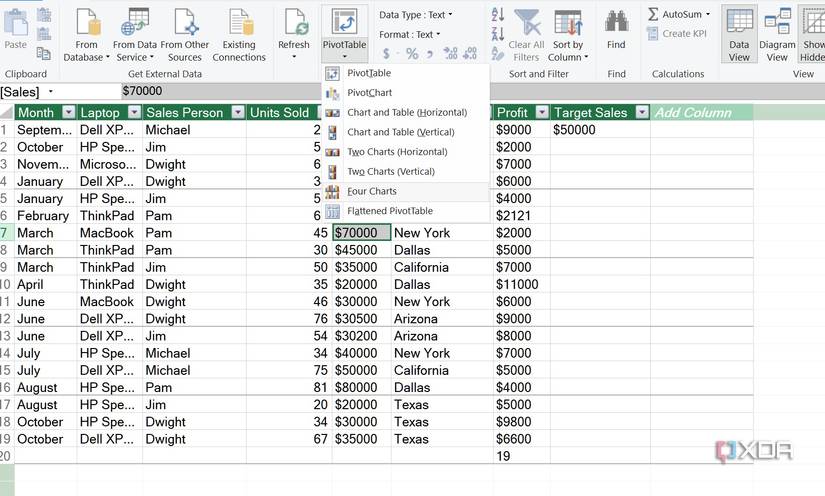Switch to Diagram View icon
This screenshot has width=825, height=496.
778,22
